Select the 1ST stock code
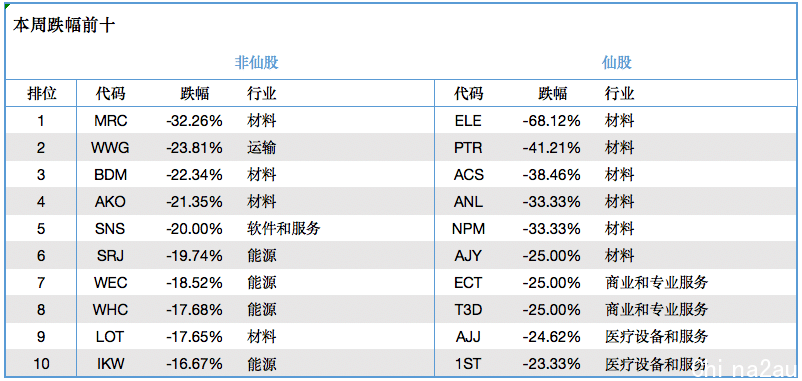This screenshot has width=802, height=381. (x=468, y=364)
